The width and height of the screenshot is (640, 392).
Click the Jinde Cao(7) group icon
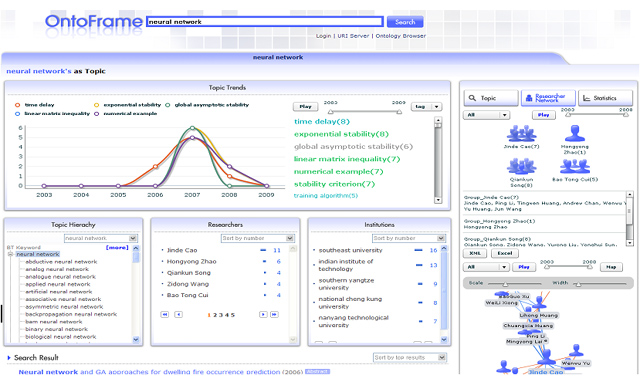tap(521, 134)
